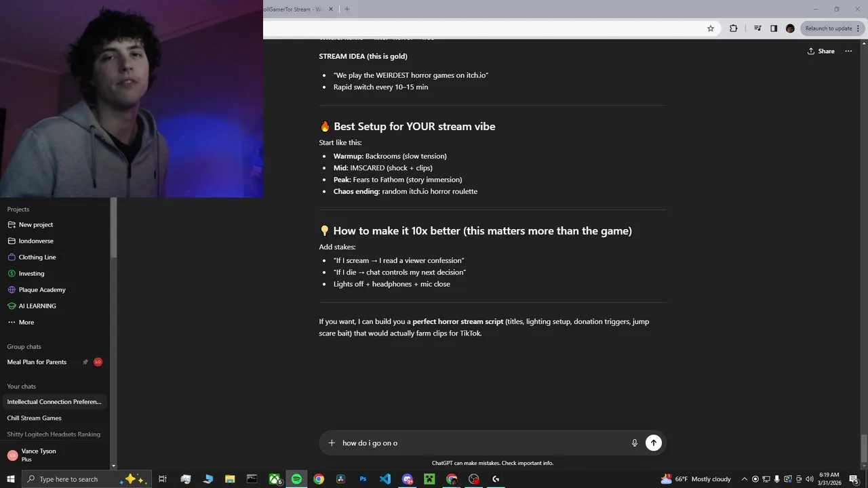Open the Windows notification center
This screenshot has width=868, height=488.
[x=853, y=479]
